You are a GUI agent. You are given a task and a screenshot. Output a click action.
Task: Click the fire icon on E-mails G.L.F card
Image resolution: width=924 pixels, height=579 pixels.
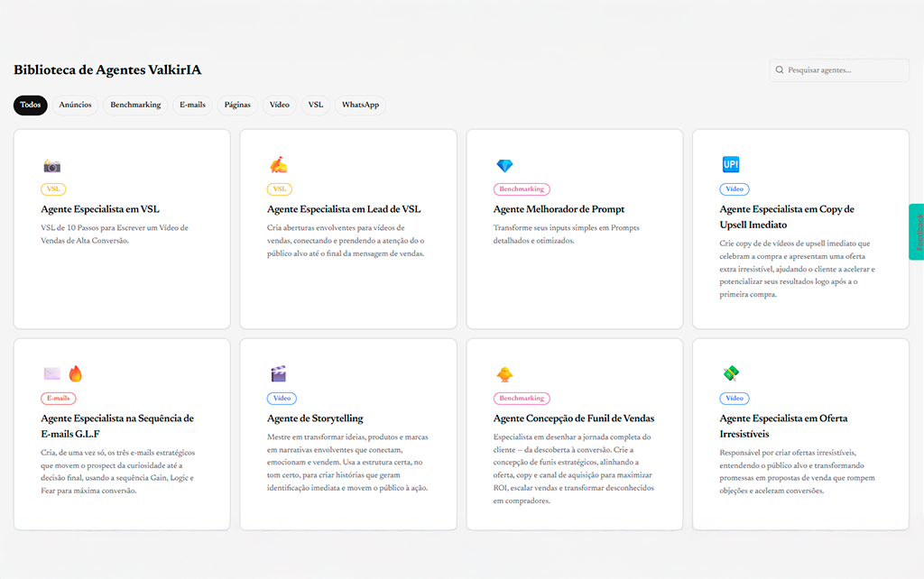coord(76,373)
